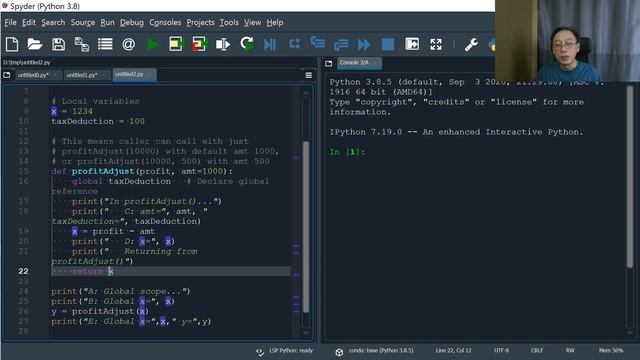
Task: Continue execution until next breakpoint icon
Action: 364,44
